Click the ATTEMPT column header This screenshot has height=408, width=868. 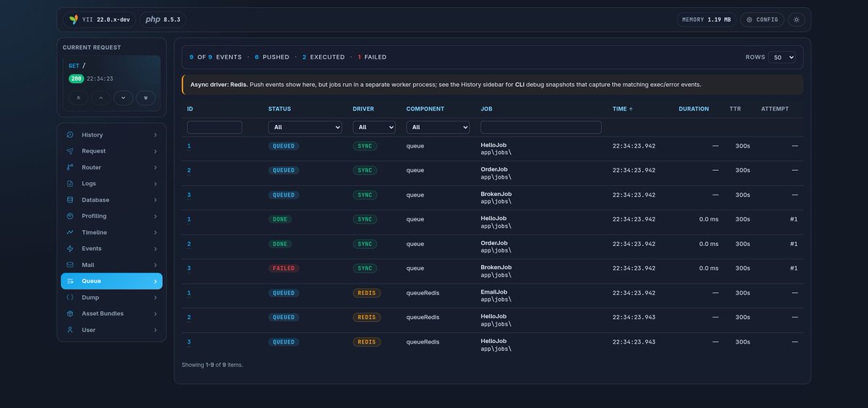click(x=775, y=109)
